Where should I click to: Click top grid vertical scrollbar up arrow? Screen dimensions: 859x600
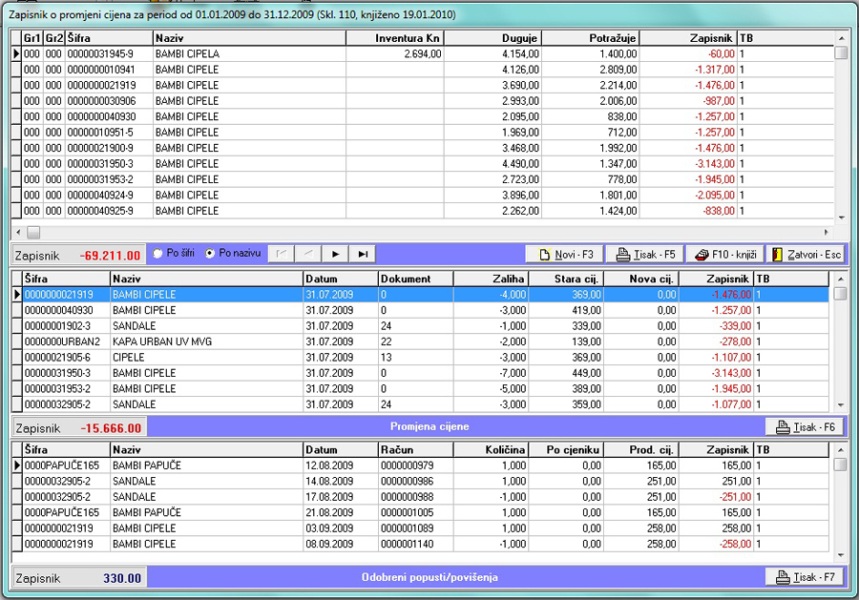(841, 38)
